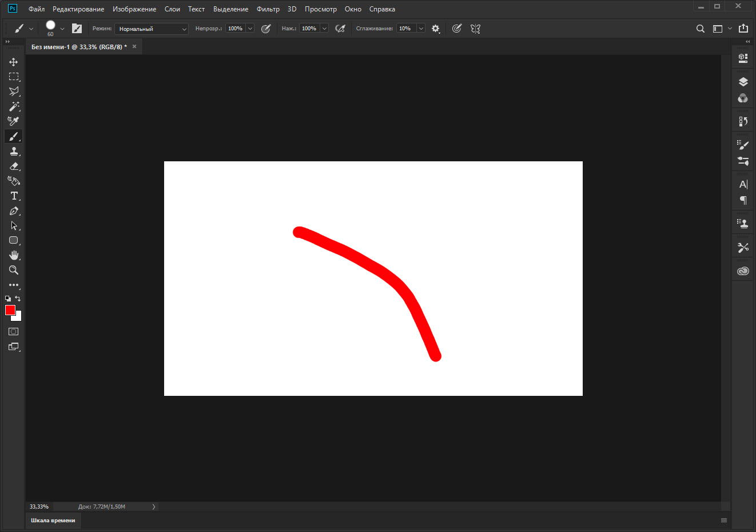Toggle symmetry paint butterfly options
The image size is (756, 532).
(x=475, y=29)
